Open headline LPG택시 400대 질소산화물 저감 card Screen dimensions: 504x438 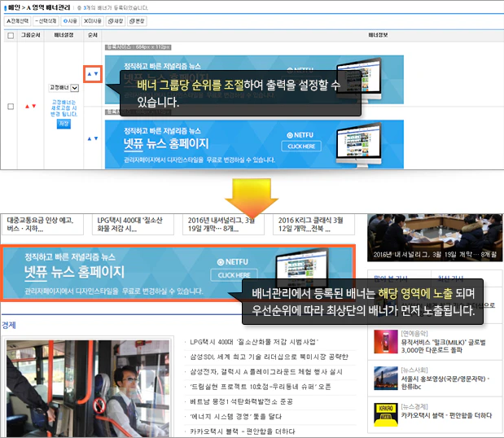(133, 225)
